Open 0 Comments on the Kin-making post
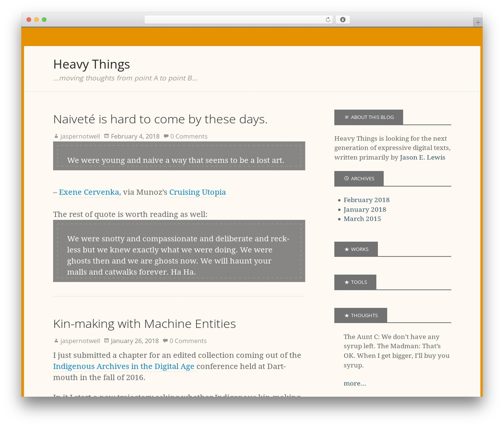504x427 pixels. [x=188, y=341]
